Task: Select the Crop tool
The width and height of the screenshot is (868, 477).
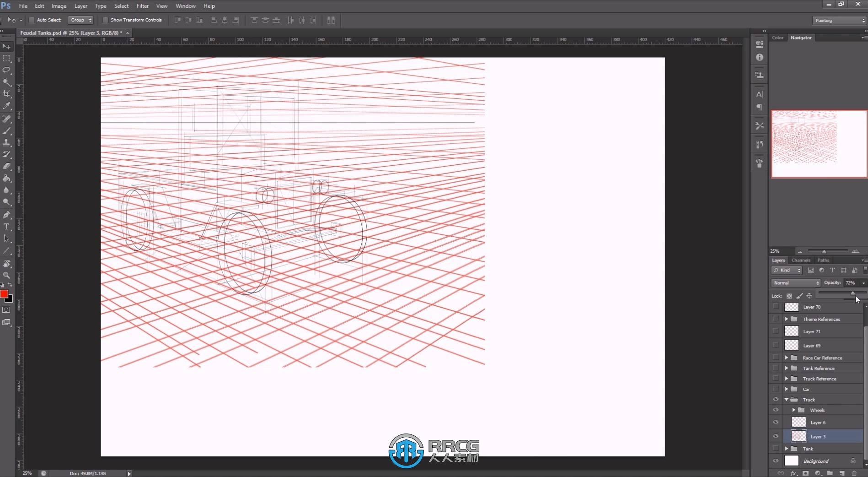Action: click(6, 94)
